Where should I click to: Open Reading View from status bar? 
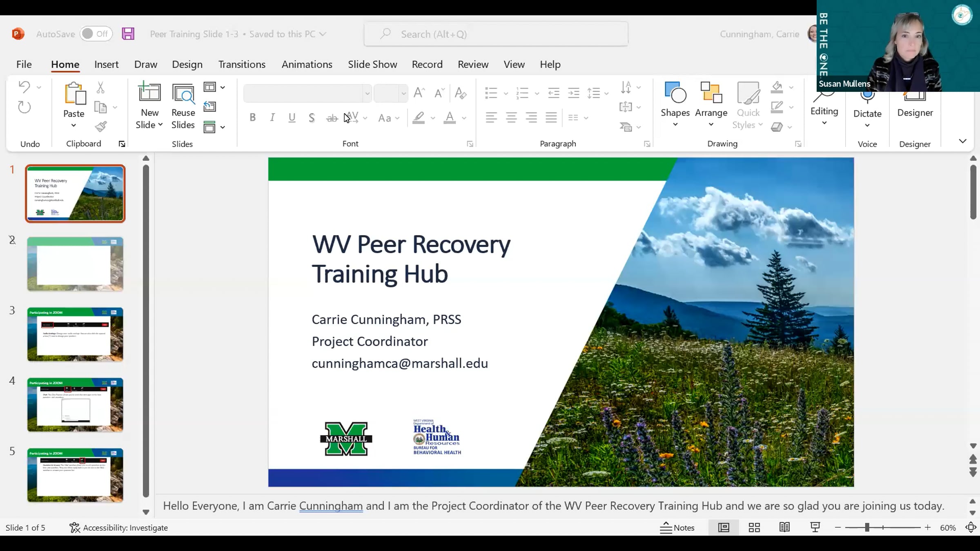(784, 527)
